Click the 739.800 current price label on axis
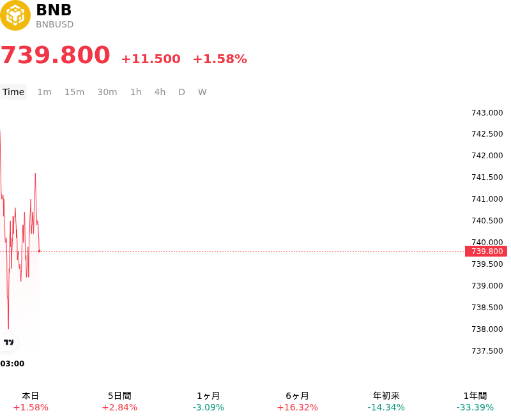Viewport: 511px width, 420px height. [486, 251]
